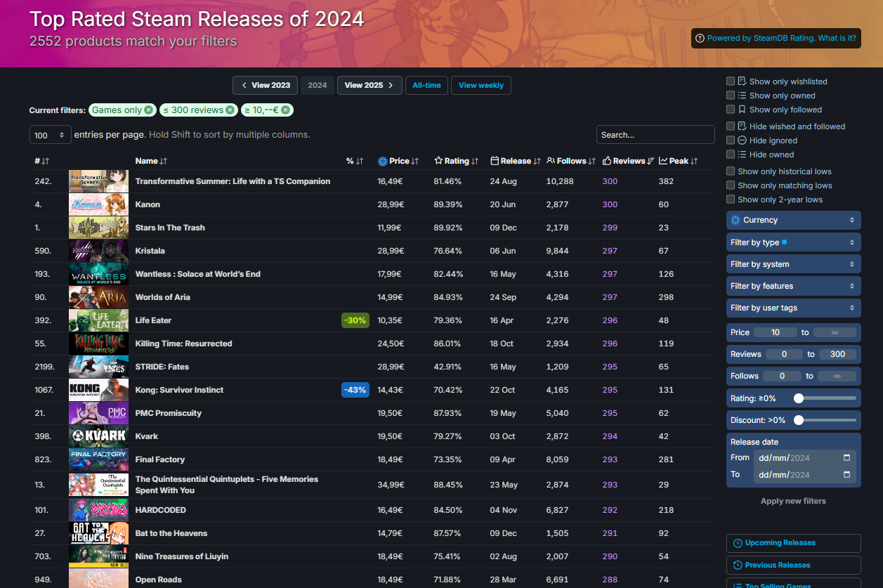Click the Kvark game thumbnail
883x588 pixels.
coord(98,436)
